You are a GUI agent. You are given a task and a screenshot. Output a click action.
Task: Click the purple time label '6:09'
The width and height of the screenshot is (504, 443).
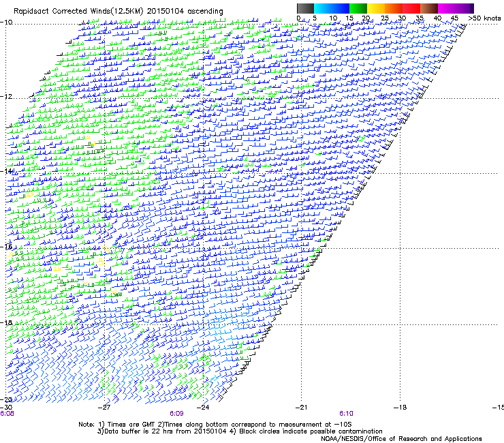[176, 414]
